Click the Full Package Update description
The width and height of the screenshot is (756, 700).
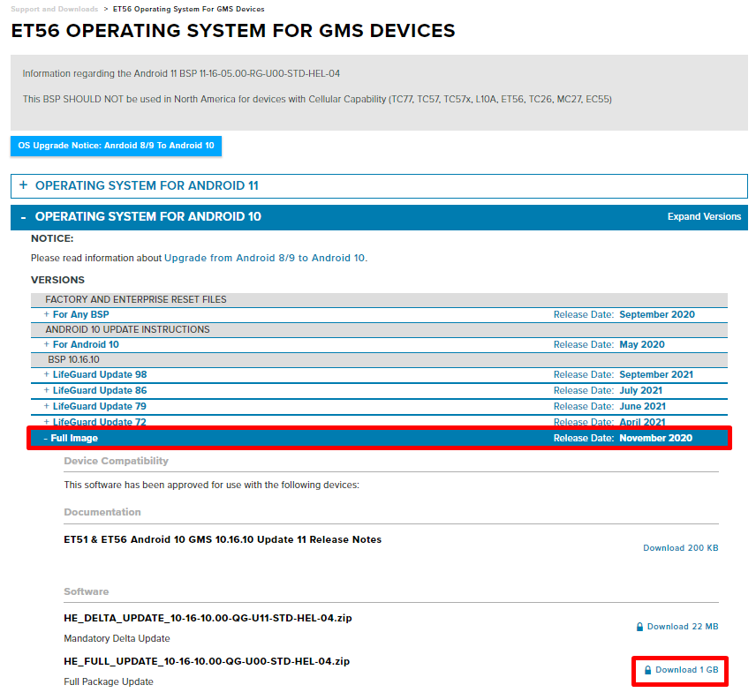(x=109, y=682)
